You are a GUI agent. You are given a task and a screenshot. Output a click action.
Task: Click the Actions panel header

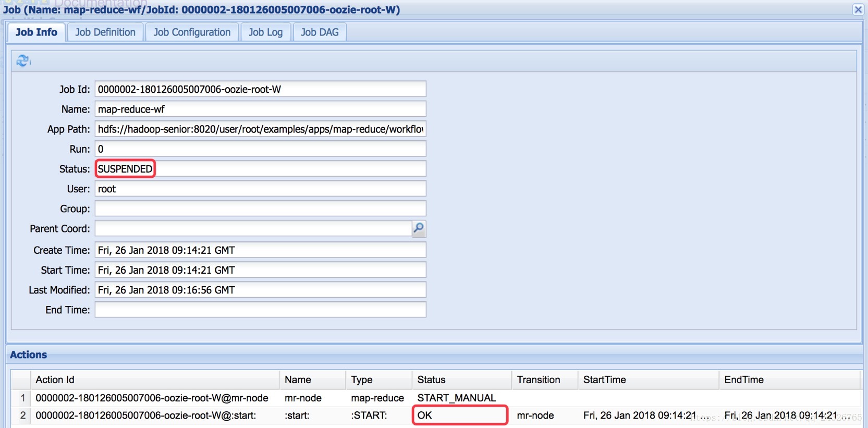435,355
